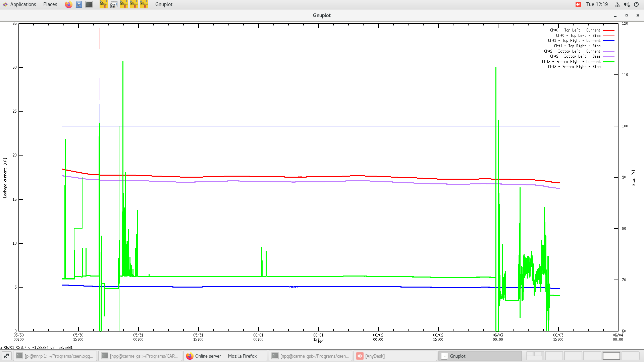The image size is (644, 362).
Task: Switch to the AnyDesk taskbar window
Action: click(395, 356)
